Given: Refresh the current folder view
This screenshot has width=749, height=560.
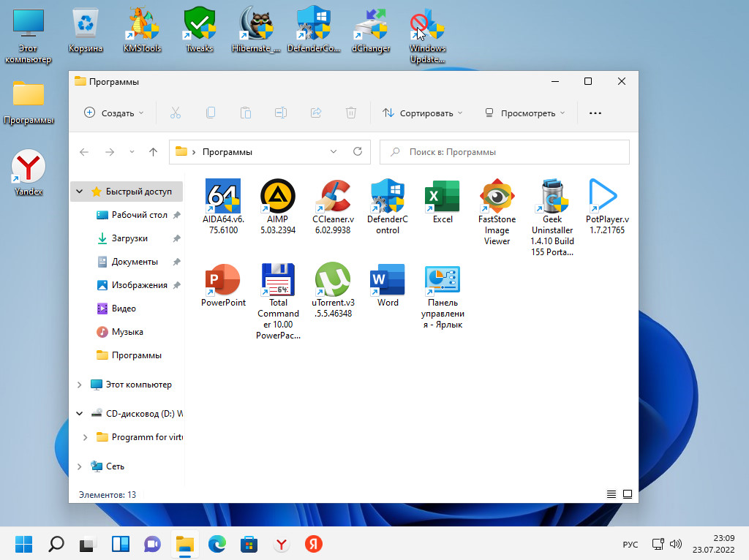Looking at the screenshot, I should (x=357, y=152).
